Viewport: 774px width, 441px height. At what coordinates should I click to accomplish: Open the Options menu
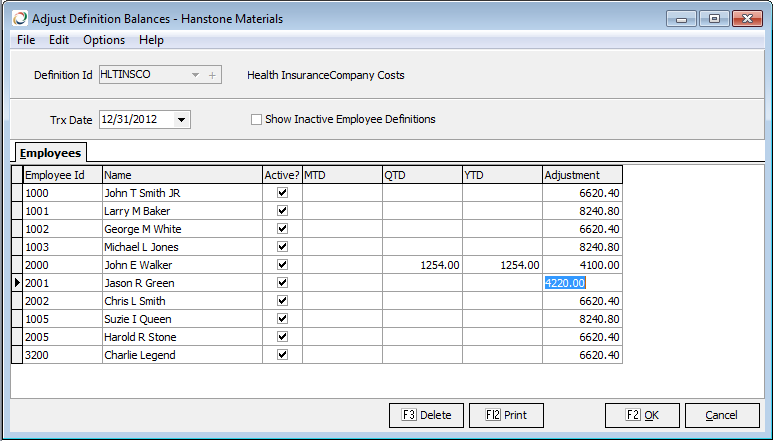click(104, 40)
